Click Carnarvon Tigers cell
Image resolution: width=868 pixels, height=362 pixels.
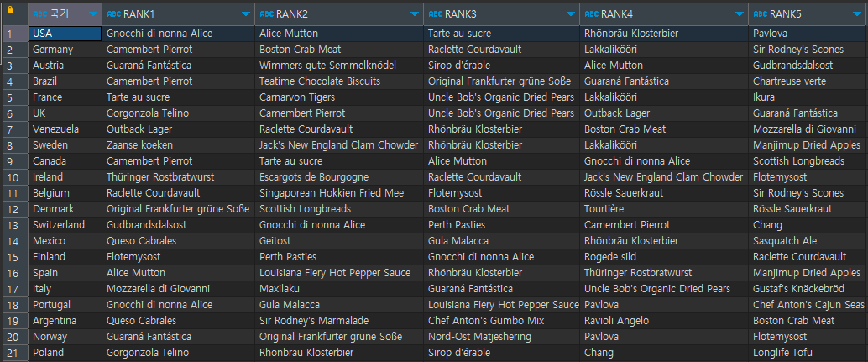tap(339, 97)
